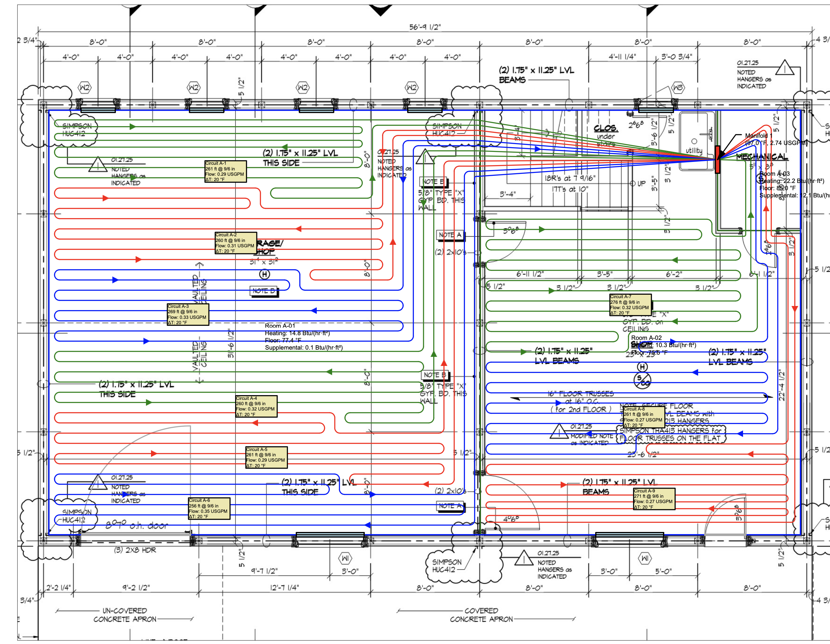
Task: Select the Circuit A-1 label box
Action: [225, 171]
